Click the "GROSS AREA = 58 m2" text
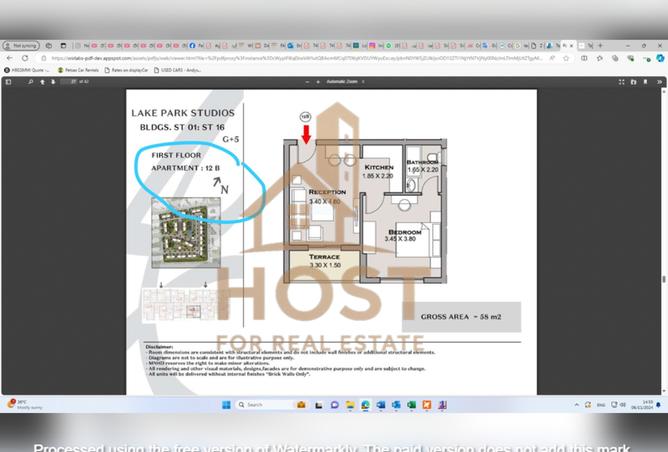 461,317
